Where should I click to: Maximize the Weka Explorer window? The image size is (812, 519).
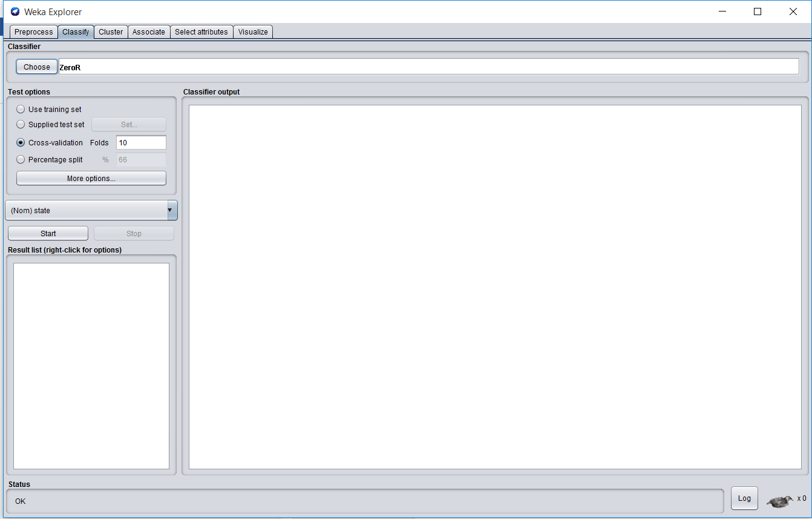point(758,12)
